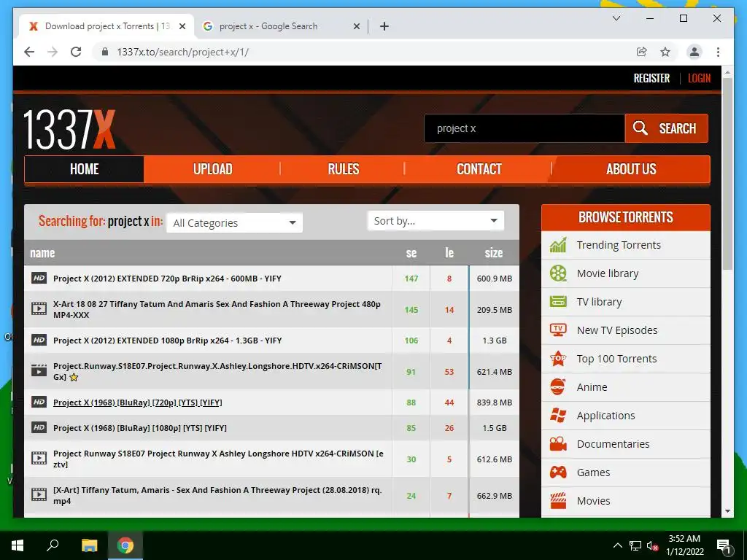Show hidden system tray icons
This screenshot has width=747, height=560.
617,545
